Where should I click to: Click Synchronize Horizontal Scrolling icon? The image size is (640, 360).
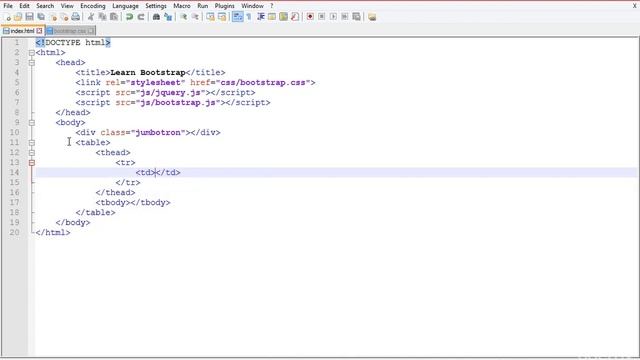tap(222, 17)
